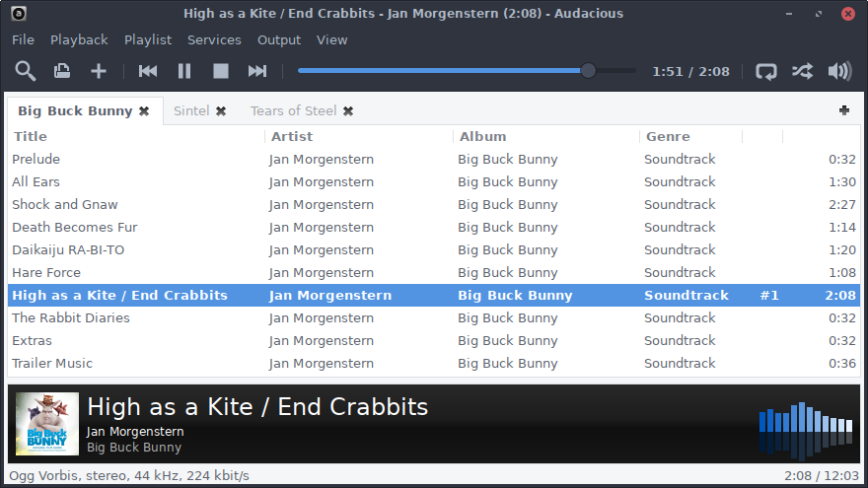Click the Big Buck Bunny album art thumbnail
This screenshot has height=488, width=868.
(x=47, y=424)
